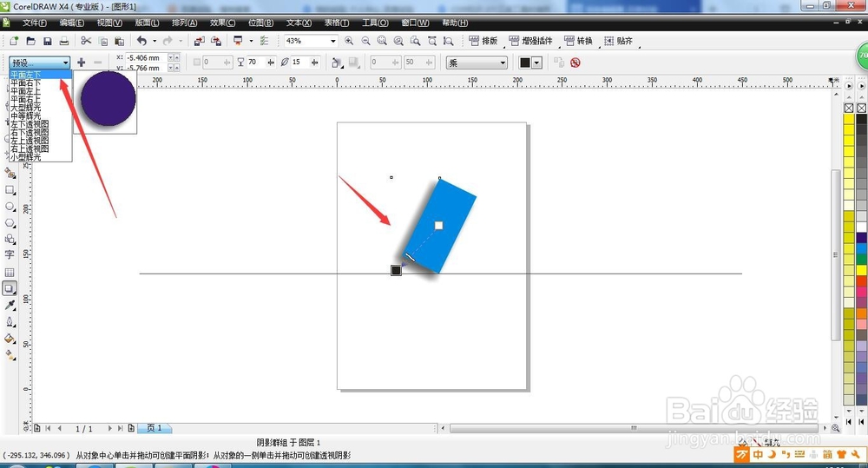Open the 43% zoom level dropdown
The height and width of the screenshot is (468, 868).
click(x=333, y=41)
